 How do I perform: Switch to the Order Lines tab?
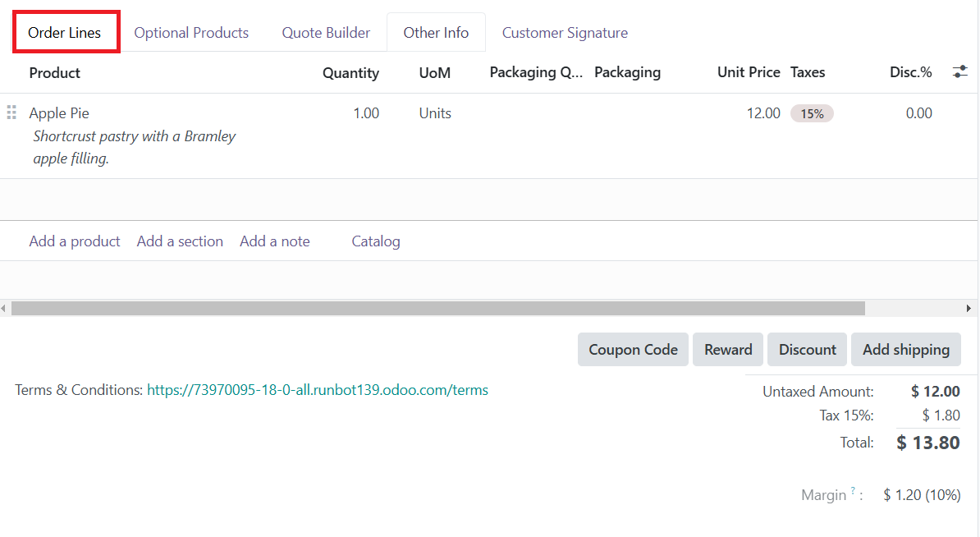coord(64,33)
